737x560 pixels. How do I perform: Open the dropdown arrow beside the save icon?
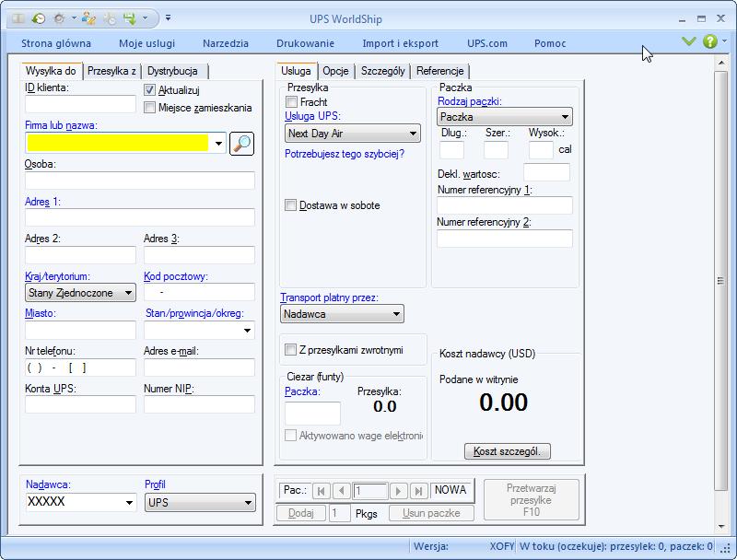pos(145,18)
